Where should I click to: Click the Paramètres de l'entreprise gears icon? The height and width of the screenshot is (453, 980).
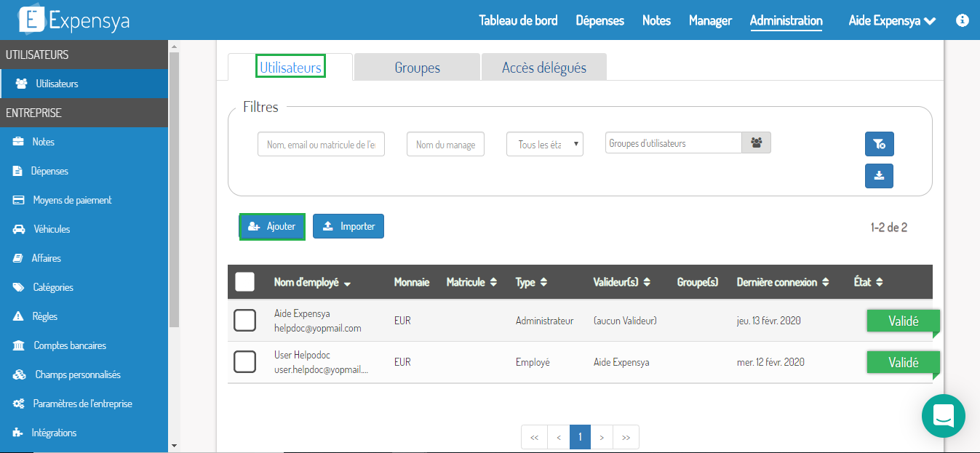pos(19,404)
